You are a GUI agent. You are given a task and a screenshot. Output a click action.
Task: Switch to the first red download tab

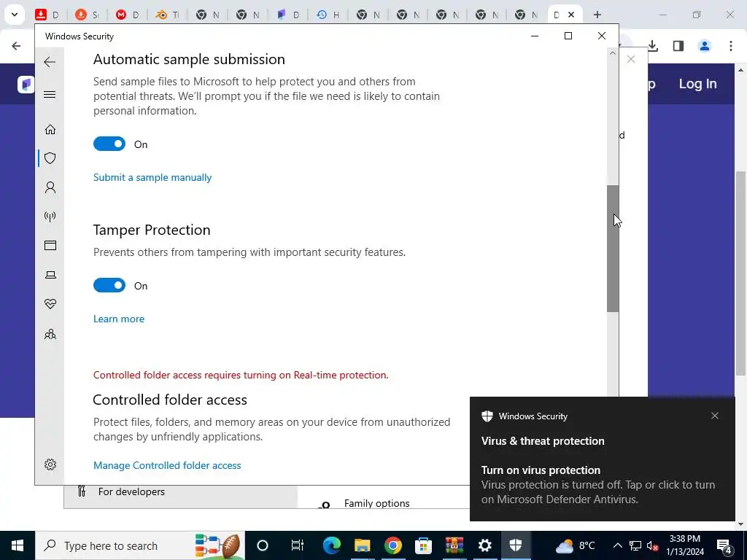pyautogui.click(x=47, y=15)
